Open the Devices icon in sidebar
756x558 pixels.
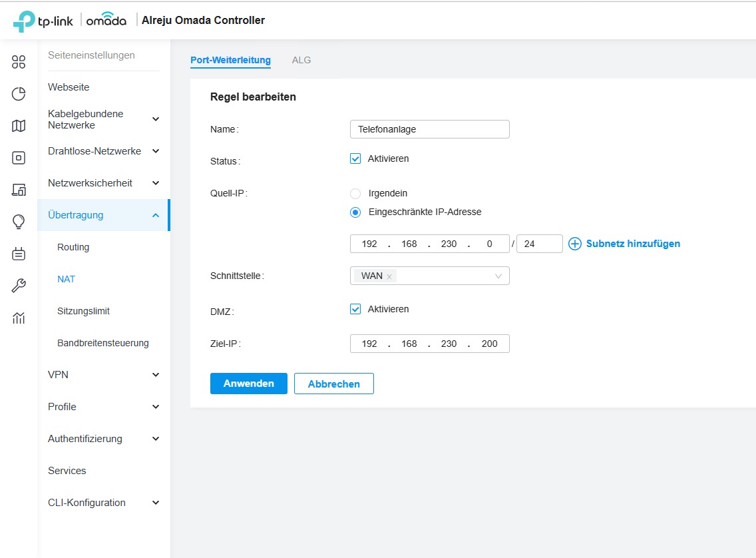[x=19, y=158]
